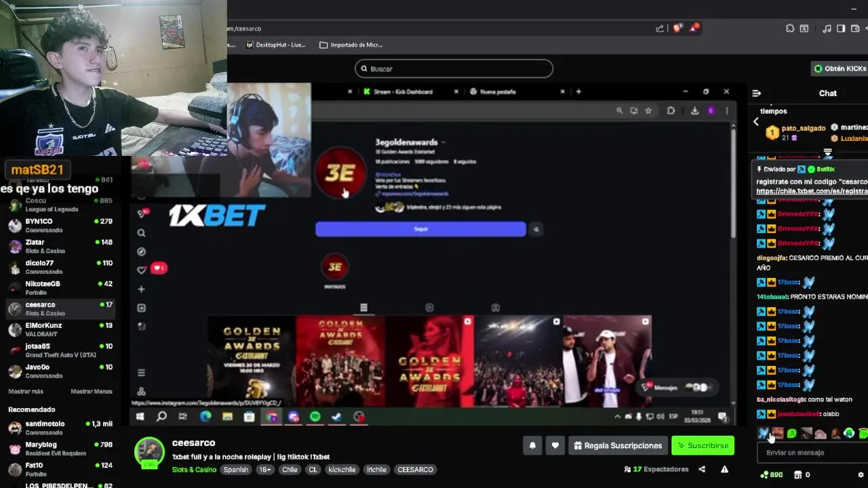Click the Enviar un mensaje chat input
The height and width of the screenshot is (488, 868).
tap(812, 453)
